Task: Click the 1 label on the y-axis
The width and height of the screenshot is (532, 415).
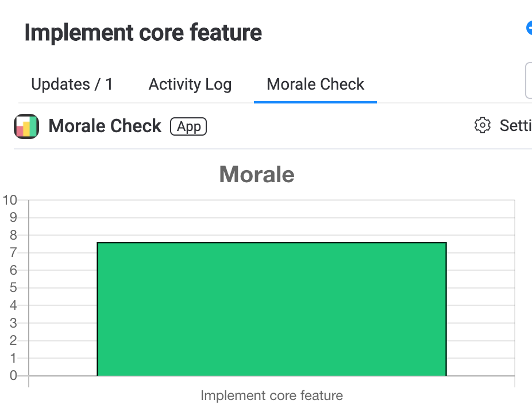Action: (14, 358)
